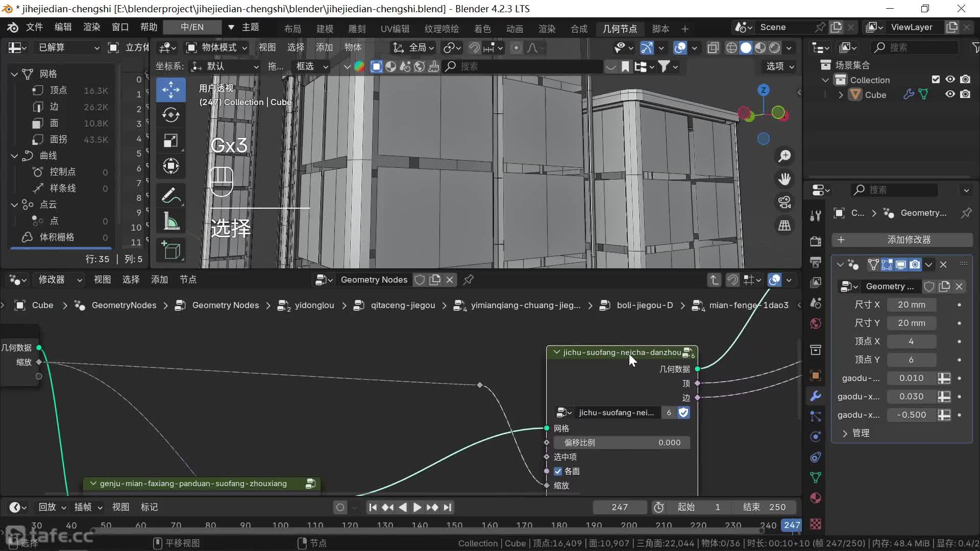Open the 渲染 menu in the top bar
Screen dimensions: 980x551
point(92,27)
